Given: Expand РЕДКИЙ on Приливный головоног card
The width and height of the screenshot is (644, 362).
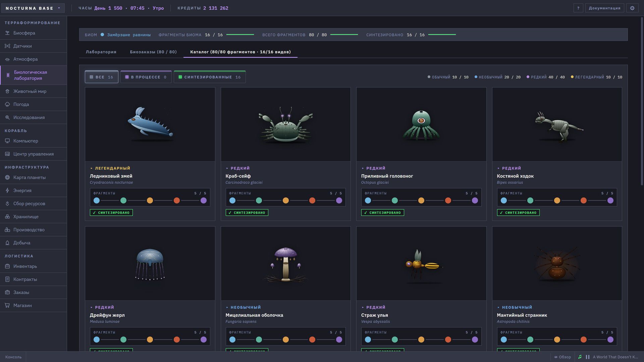Looking at the screenshot, I should pyautogui.click(x=374, y=168).
